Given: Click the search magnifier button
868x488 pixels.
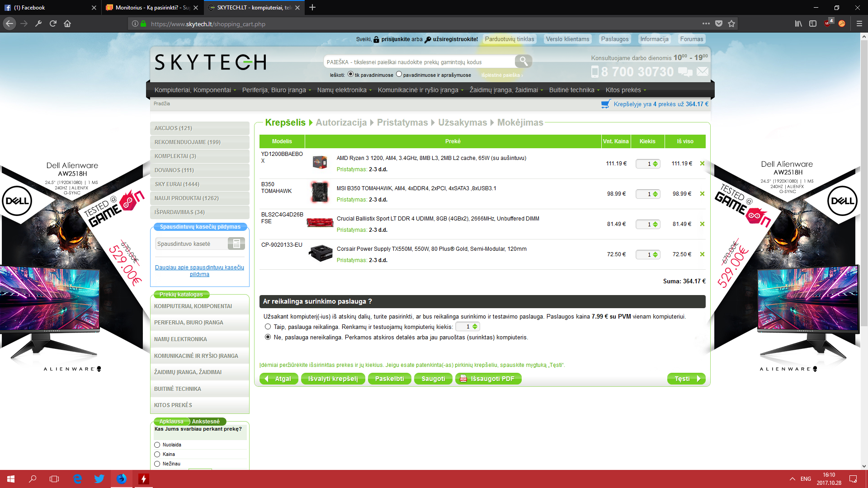Looking at the screenshot, I should point(523,61).
